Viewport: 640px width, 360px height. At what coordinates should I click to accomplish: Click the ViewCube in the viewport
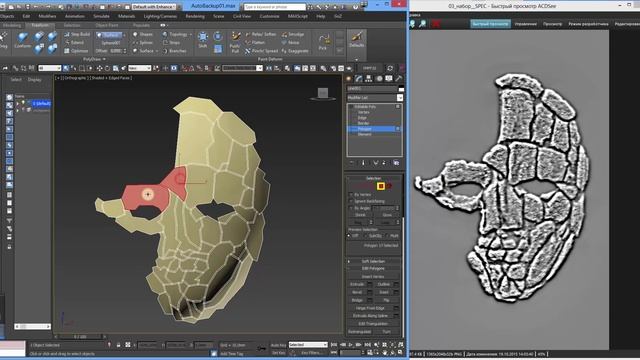323,94
